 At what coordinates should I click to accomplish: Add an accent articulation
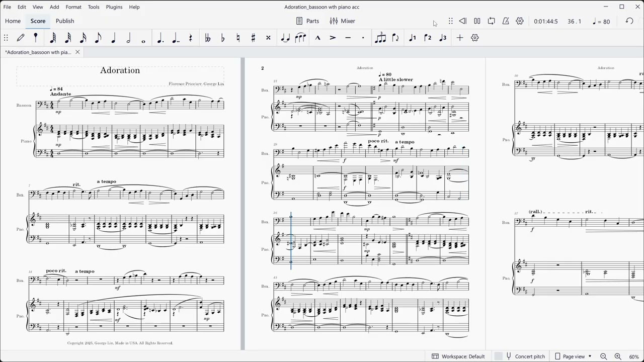coord(333,38)
